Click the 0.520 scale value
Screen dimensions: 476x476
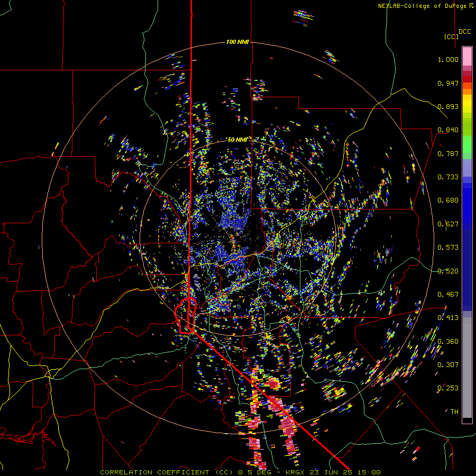[x=448, y=271]
